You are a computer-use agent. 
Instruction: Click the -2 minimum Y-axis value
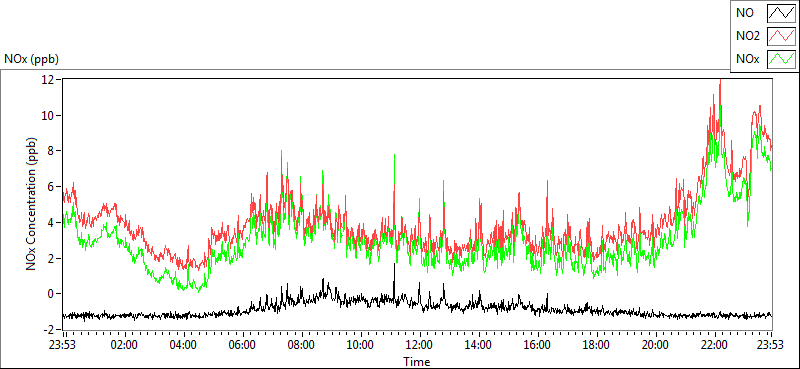pyautogui.click(x=49, y=329)
